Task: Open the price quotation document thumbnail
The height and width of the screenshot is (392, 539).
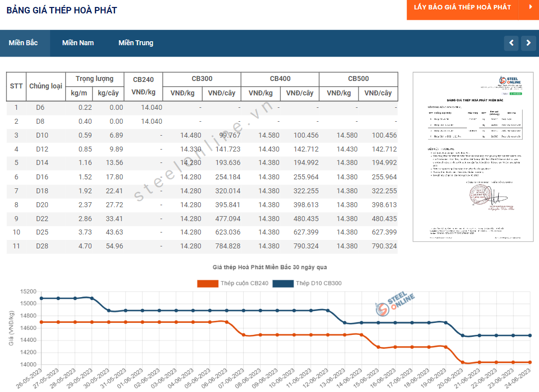Action: (473, 157)
